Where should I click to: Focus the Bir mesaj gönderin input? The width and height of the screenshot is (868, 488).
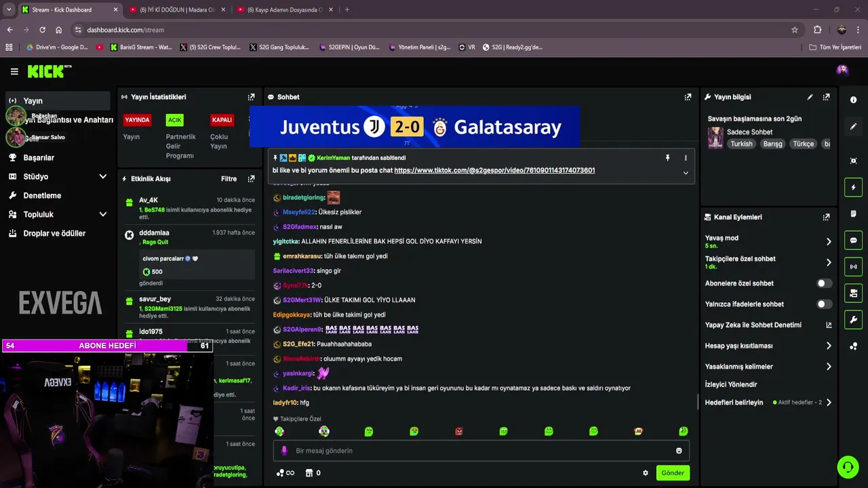click(481, 451)
